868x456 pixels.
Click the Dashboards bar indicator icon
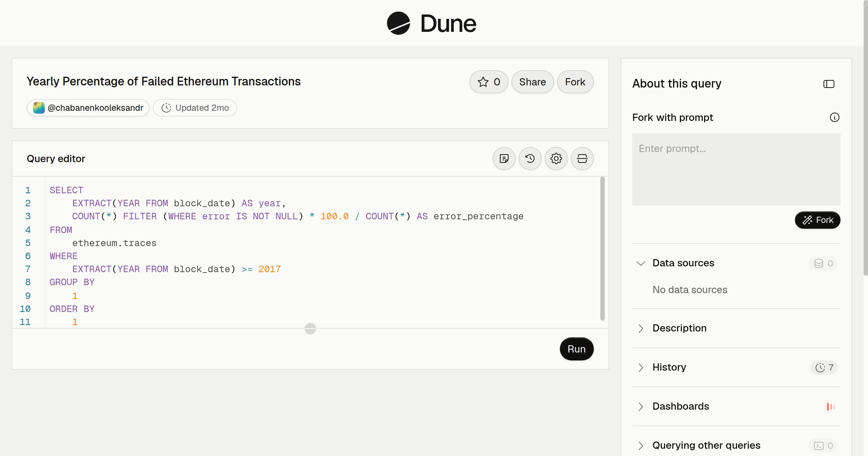pos(831,406)
